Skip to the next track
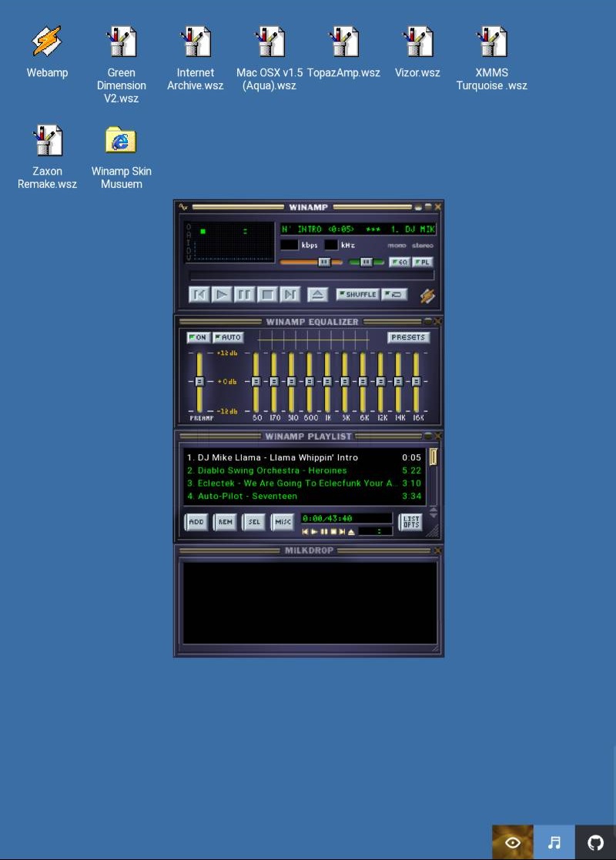Screen dimensions: 616x860 [x=290, y=294]
